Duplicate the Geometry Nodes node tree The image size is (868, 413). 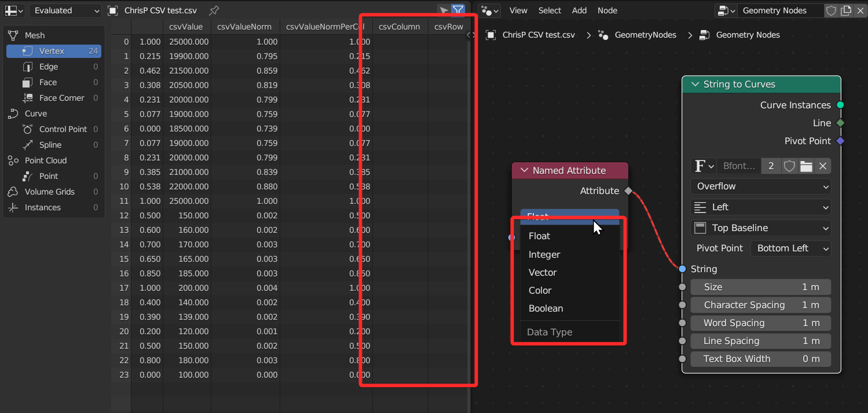coord(845,10)
